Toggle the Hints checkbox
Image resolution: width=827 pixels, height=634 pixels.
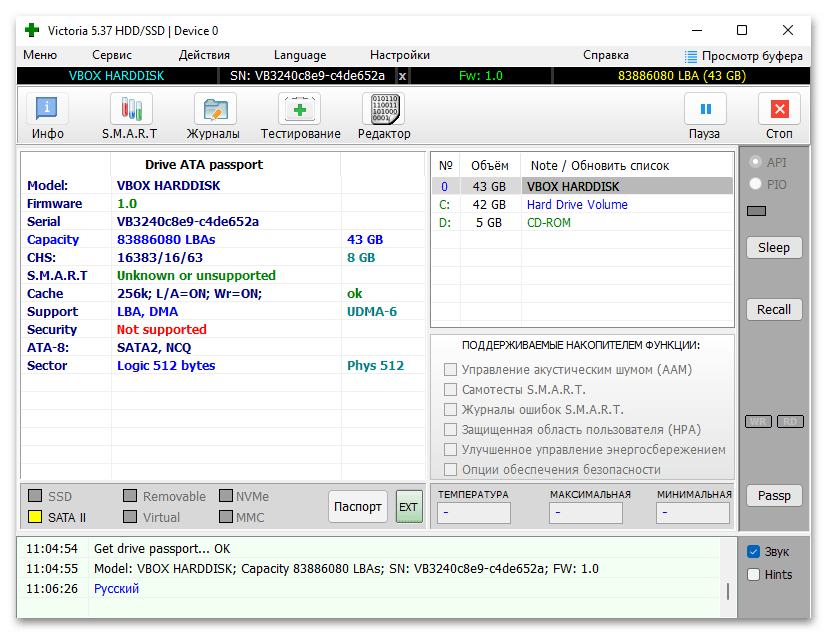(x=754, y=574)
